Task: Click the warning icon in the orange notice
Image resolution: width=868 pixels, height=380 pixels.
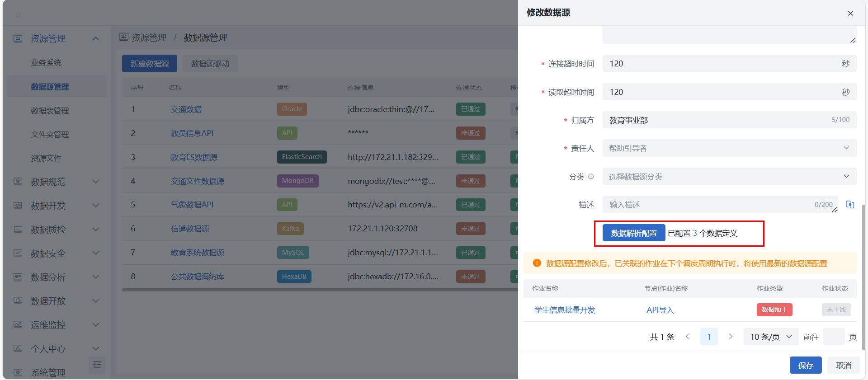Action: pos(537,263)
